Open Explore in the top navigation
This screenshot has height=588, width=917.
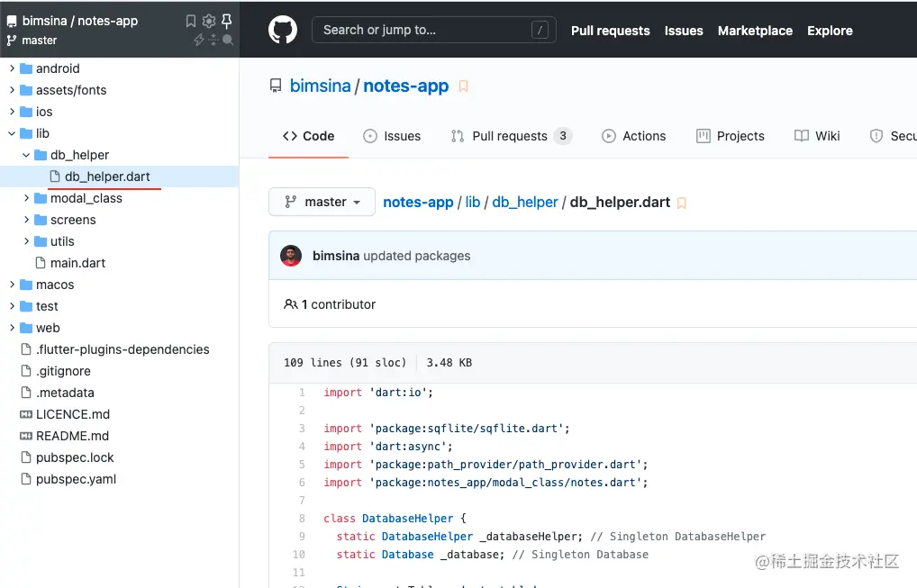[x=830, y=31]
